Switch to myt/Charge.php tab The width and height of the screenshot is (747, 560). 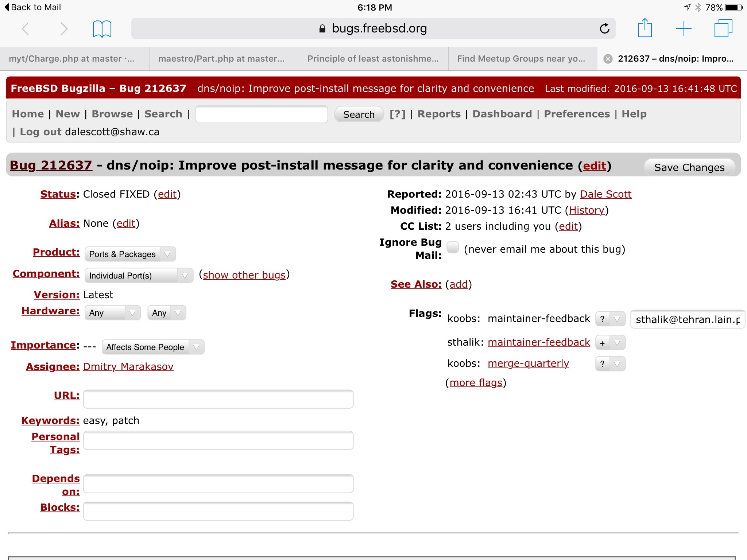click(x=74, y=59)
